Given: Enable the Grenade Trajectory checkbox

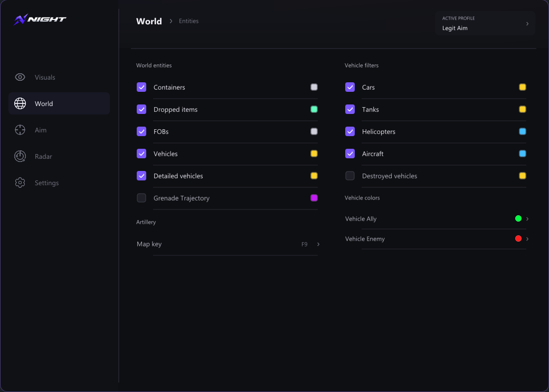Looking at the screenshot, I should pos(141,198).
